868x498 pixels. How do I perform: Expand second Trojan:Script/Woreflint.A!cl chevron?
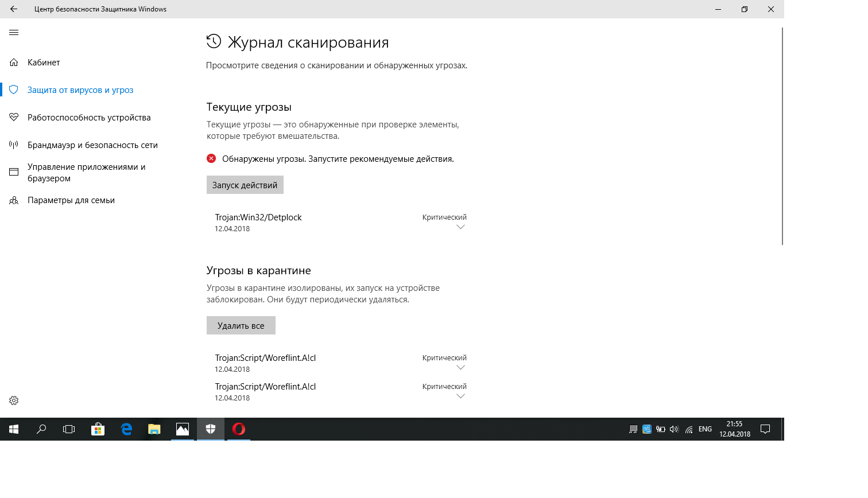coord(460,397)
